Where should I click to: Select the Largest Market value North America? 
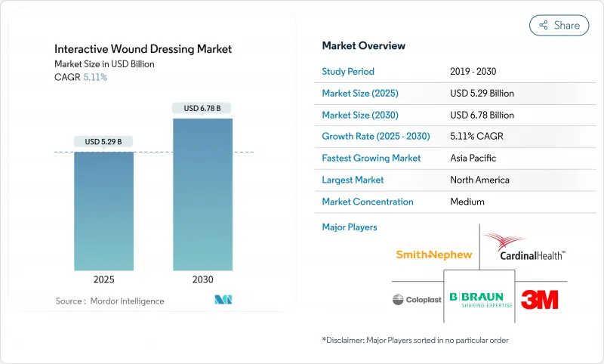pos(479,180)
